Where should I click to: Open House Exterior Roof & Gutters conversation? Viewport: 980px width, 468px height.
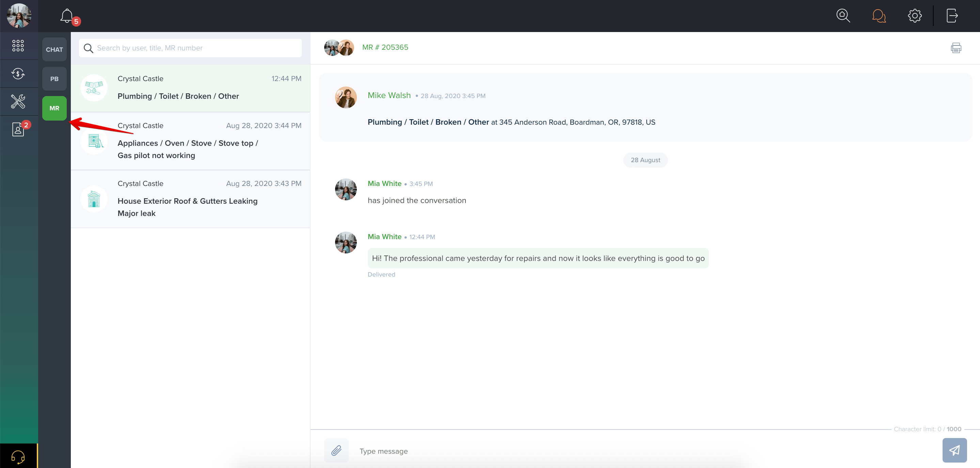(190, 199)
